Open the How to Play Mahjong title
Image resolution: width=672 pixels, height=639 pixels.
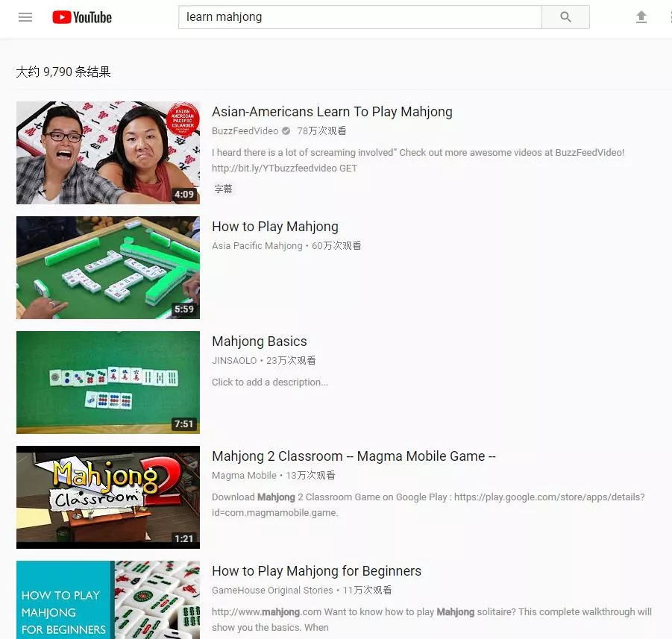(x=275, y=227)
